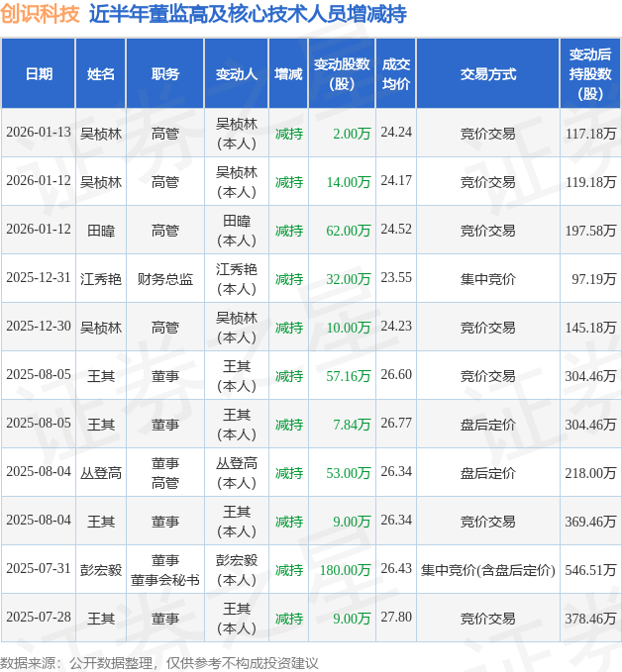Click 彭宏毅 in the 姓名 column
Image resolution: width=622 pixels, height=672 pixels.
tap(101, 570)
